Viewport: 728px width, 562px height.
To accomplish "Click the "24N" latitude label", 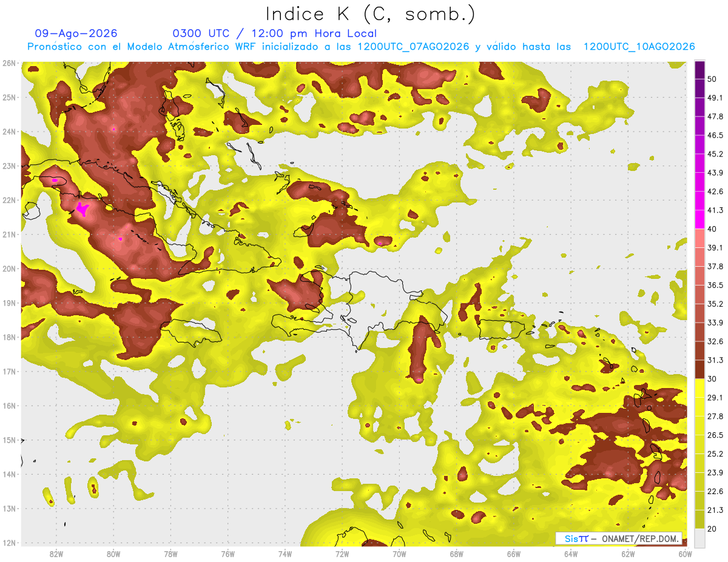I will pyautogui.click(x=9, y=132).
